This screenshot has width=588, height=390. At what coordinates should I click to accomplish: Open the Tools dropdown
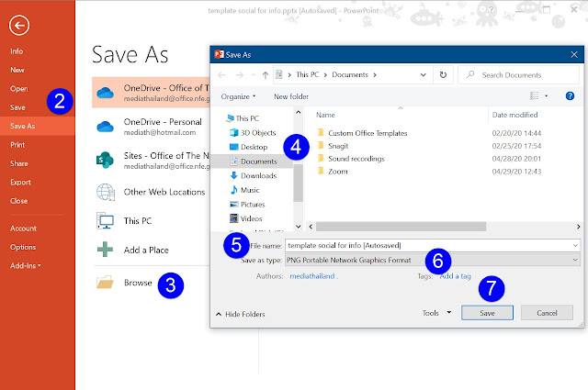click(x=436, y=313)
